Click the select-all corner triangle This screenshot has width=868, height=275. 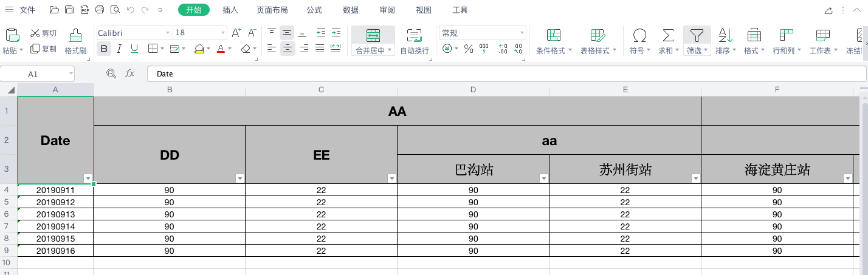tap(10, 90)
